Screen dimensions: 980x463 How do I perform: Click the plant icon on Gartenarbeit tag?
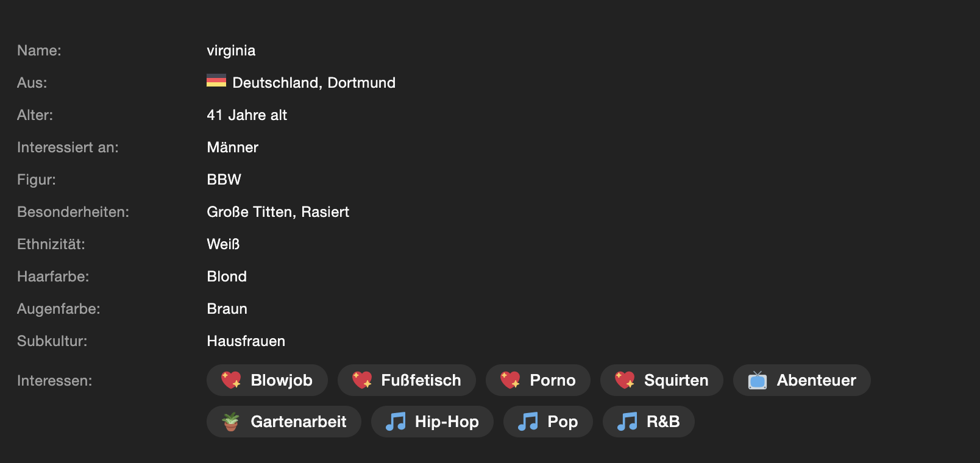(230, 422)
